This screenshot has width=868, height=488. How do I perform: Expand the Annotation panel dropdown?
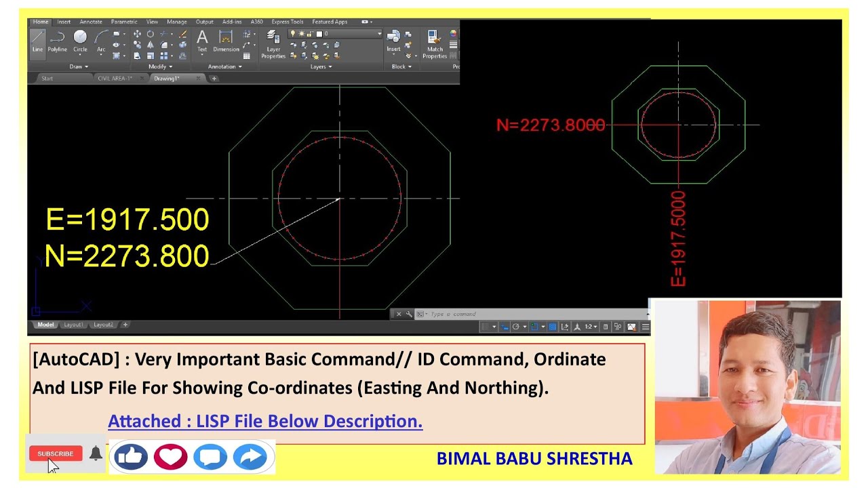tap(224, 66)
